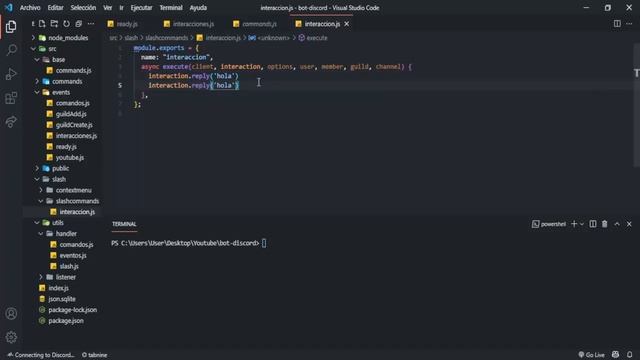Open Run and Debug view
The image size is (640, 360).
coord(11,74)
